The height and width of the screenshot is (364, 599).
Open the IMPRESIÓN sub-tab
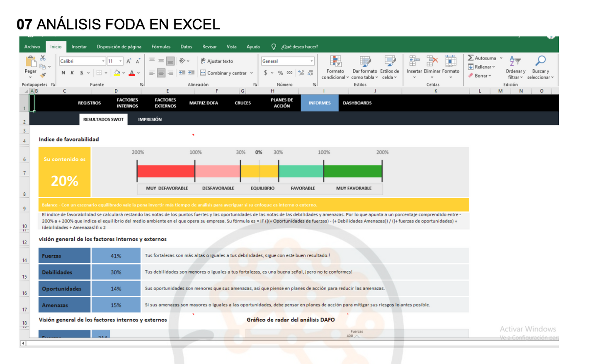[x=150, y=119]
